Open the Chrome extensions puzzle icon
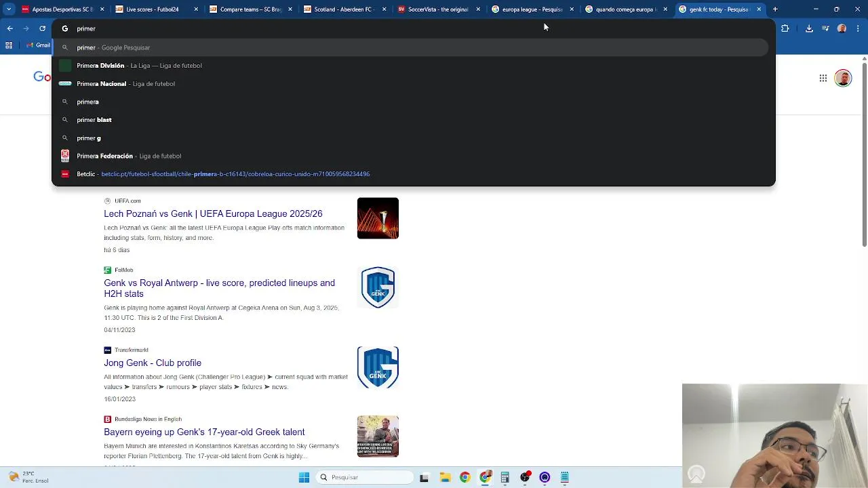Viewport: 868px width, 488px height. pos(785,28)
